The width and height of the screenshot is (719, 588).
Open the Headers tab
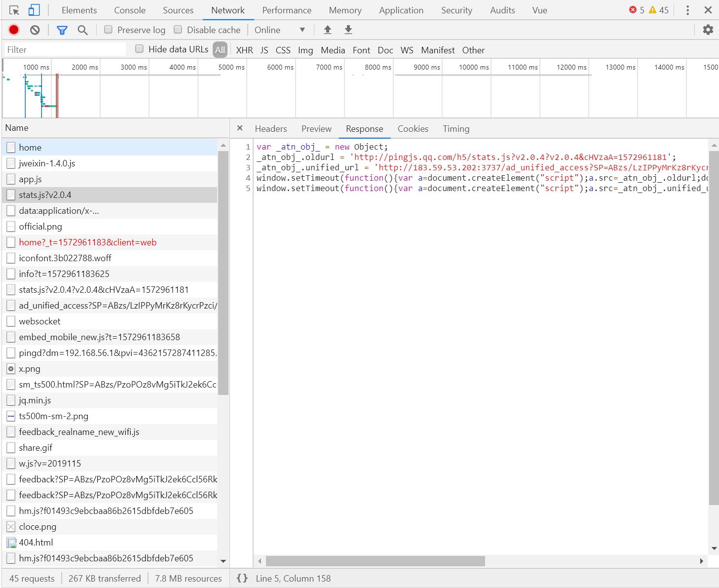click(x=270, y=129)
